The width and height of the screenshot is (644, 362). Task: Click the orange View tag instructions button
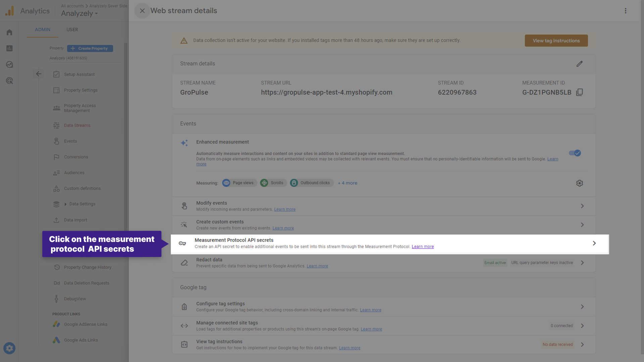(556, 41)
